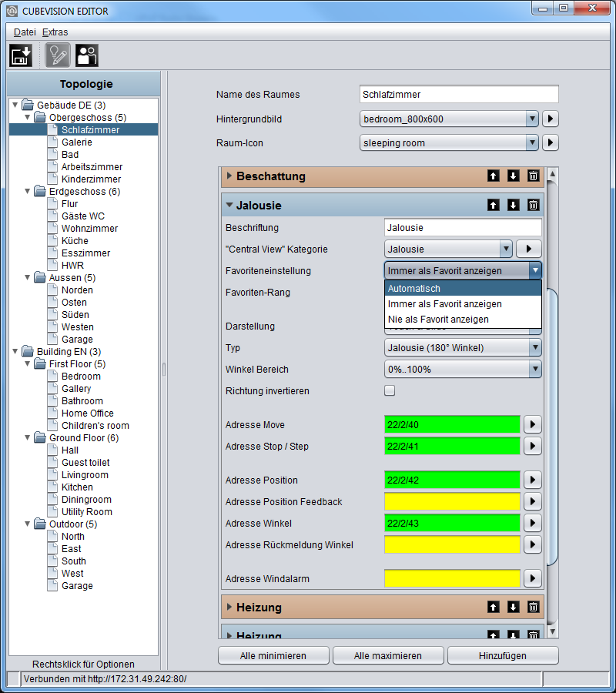
Task: Select the Utility Room item in tree
Action: (x=86, y=511)
